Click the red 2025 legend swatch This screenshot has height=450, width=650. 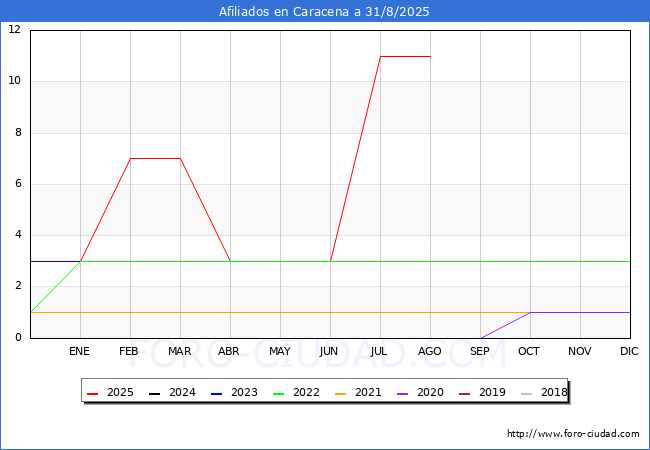pyautogui.click(x=92, y=393)
